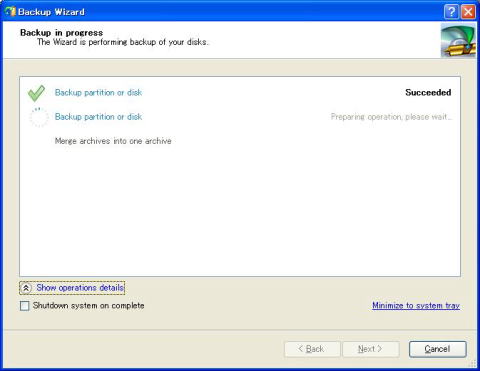Click the Shutdown system on complete label
The height and width of the screenshot is (371, 480).
89,305
